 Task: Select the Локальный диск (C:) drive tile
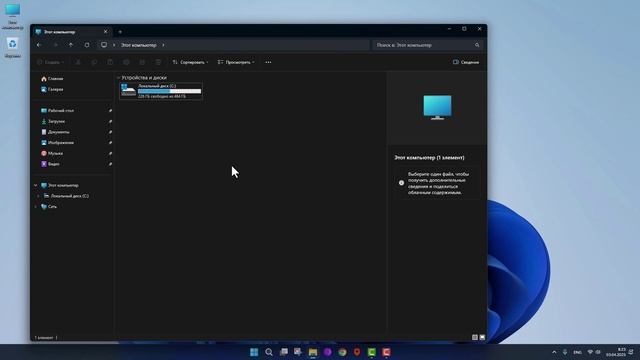(x=161, y=91)
